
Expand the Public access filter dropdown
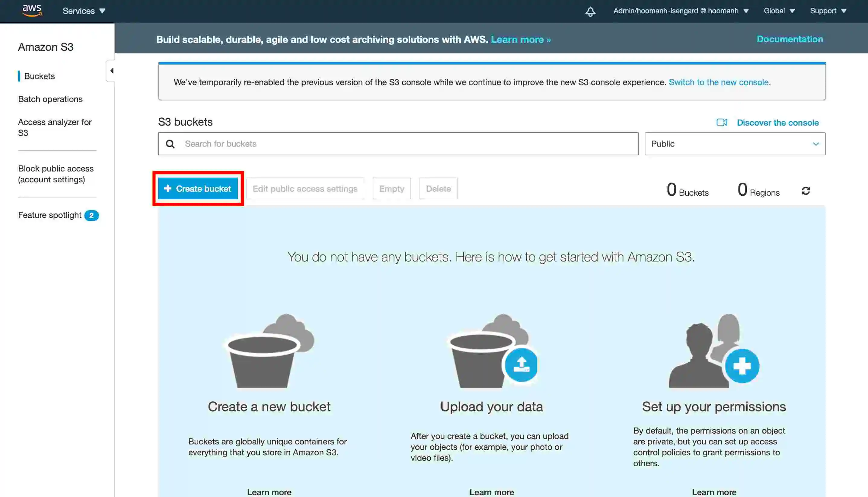735,144
